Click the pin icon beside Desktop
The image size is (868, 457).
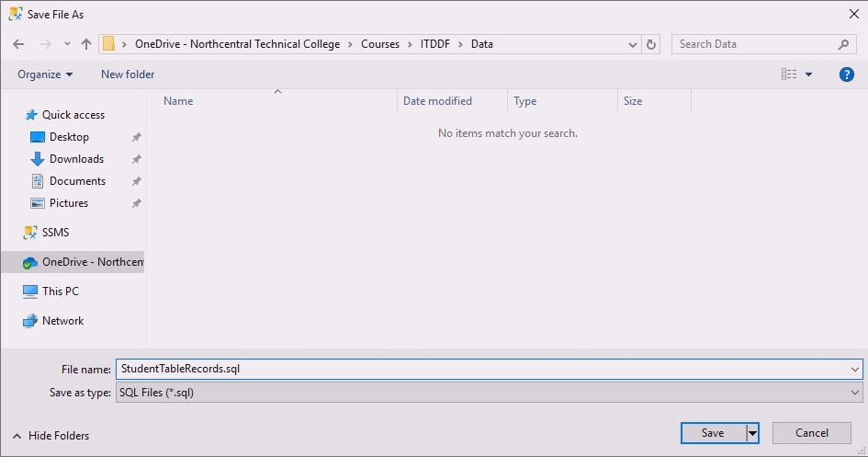pos(136,137)
